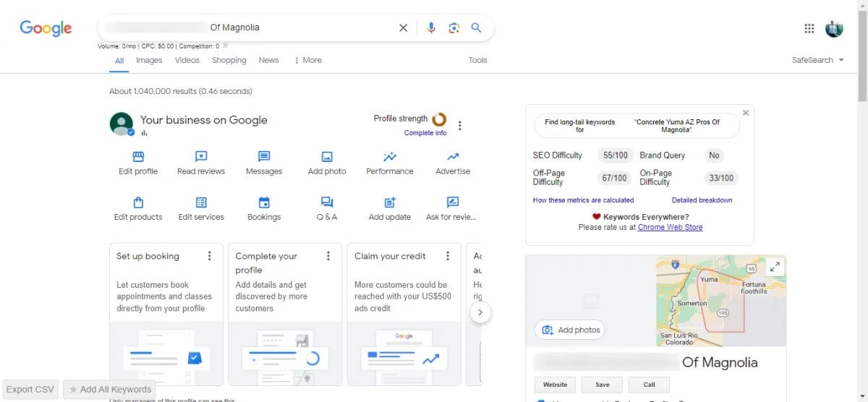Open the Messages icon
The image size is (868, 402).
coord(264,157)
